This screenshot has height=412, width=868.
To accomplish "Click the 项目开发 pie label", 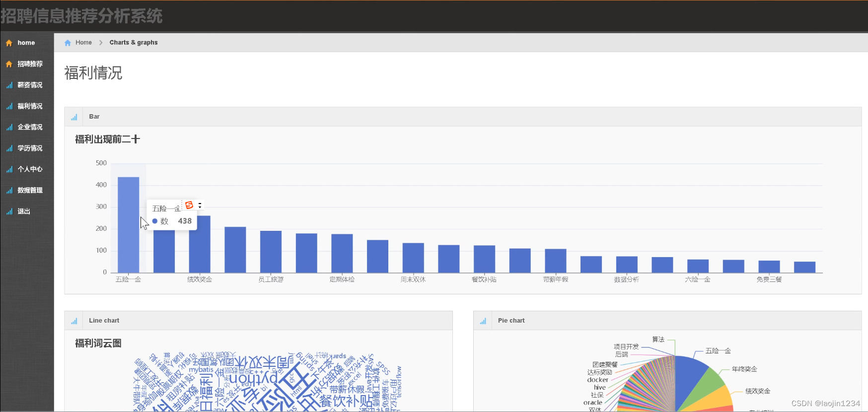I will [x=626, y=347].
